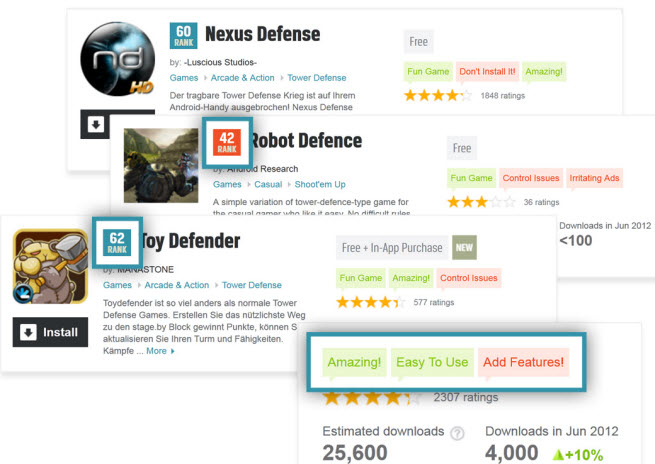Viewport: 655px width, 464px height.
Task: Click the Free price label of Nexus Defense
Action: tap(419, 41)
